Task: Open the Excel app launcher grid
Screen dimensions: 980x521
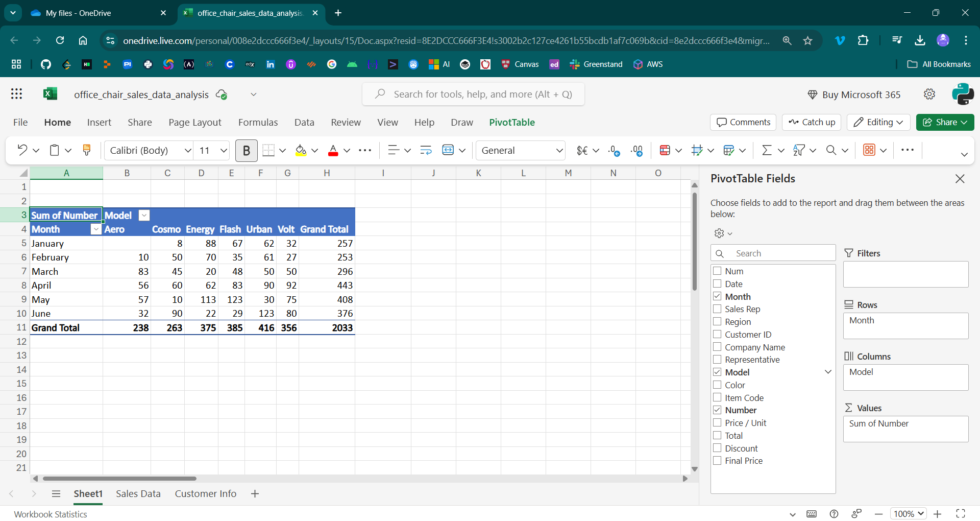Action: coord(16,94)
